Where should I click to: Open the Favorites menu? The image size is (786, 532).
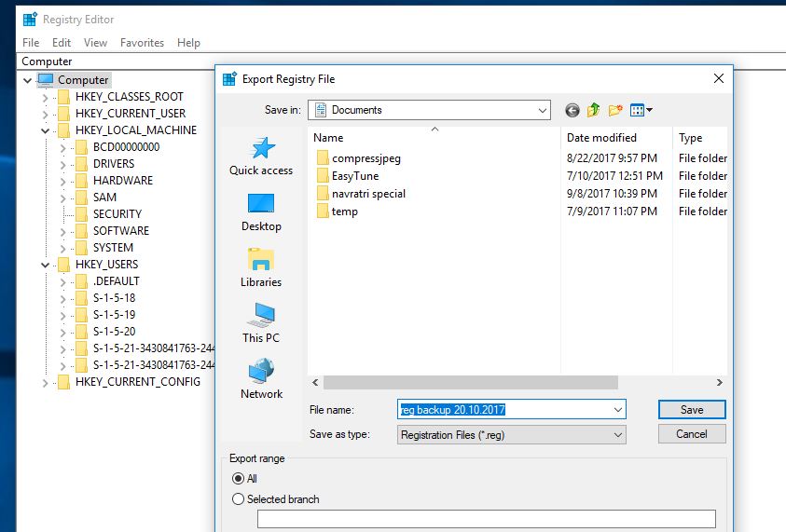142,43
